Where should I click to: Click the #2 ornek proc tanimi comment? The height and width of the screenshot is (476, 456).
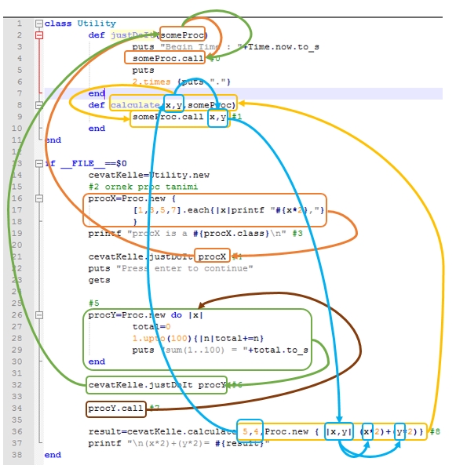143,187
